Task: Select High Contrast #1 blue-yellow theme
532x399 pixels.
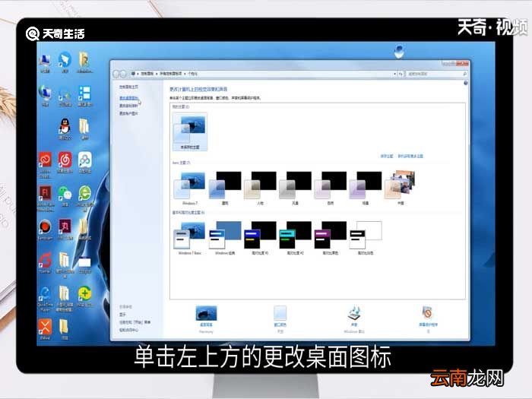Action: tap(260, 238)
